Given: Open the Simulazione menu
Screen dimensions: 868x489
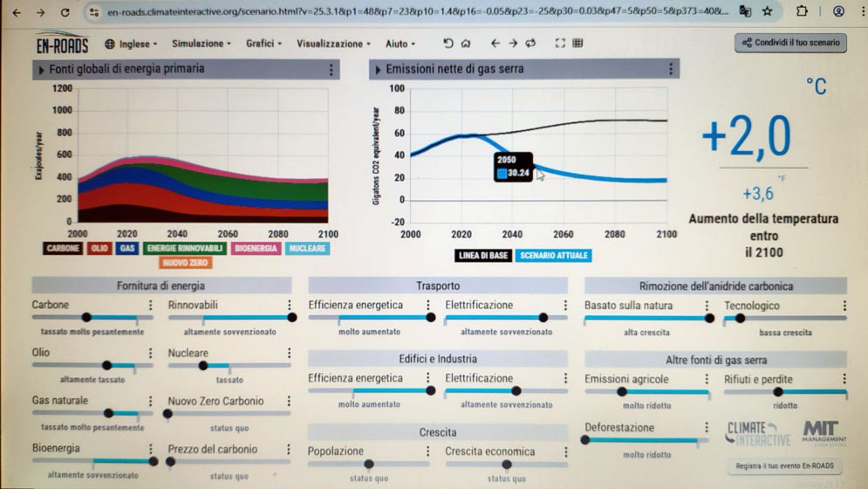Looking at the screenshot, I should pyautogui.click(x=201, y=44).
